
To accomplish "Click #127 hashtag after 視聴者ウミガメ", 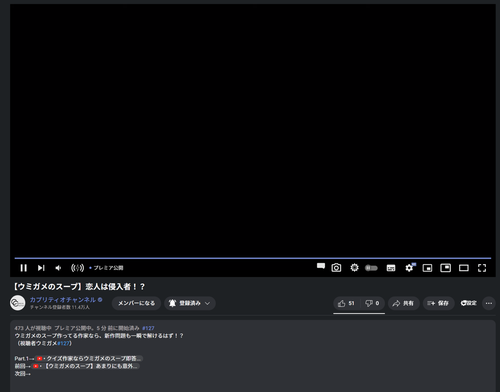I will click(x=63, y=343).
